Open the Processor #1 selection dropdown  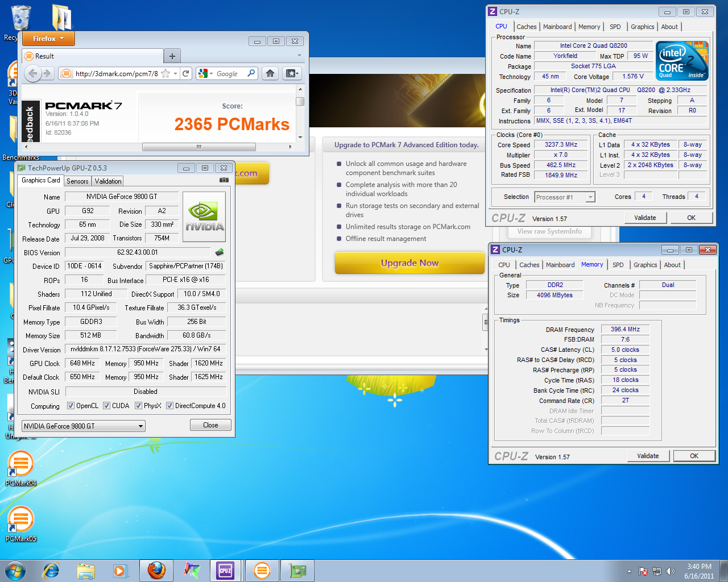[590, 197]
